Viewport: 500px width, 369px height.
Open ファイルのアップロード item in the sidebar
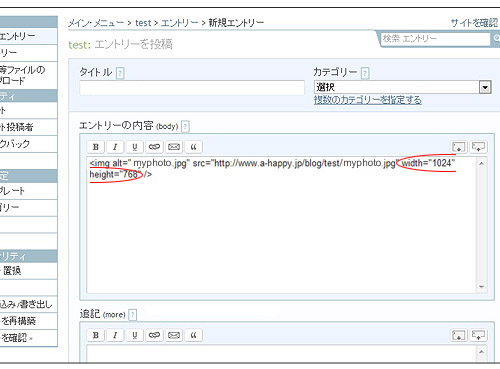click(x=28, y=75)
